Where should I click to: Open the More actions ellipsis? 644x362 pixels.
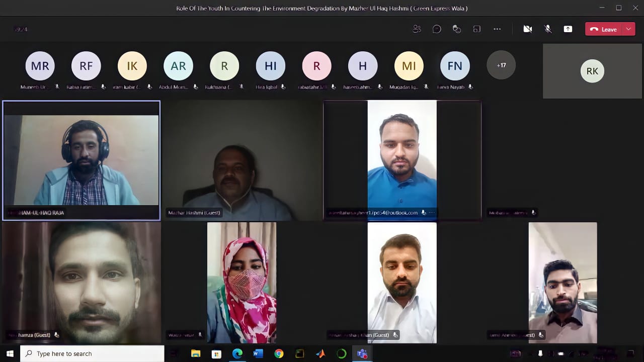pos(497,29)
